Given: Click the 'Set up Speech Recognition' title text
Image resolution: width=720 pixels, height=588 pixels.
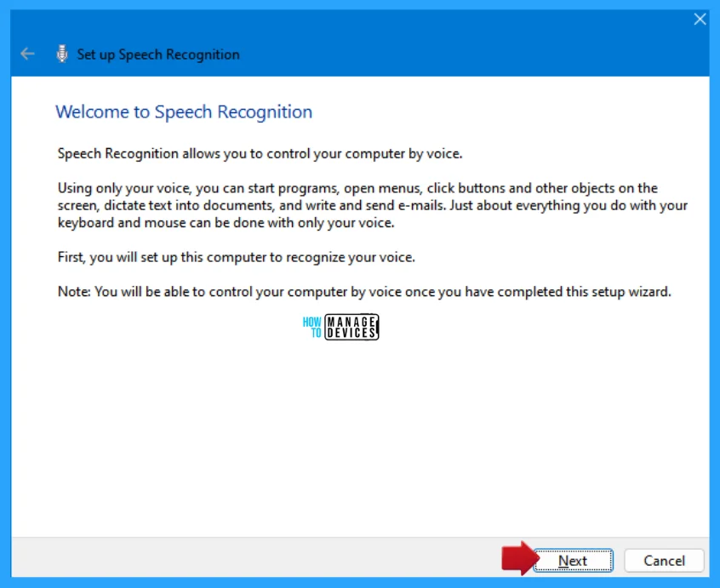Looking at the screenshot, I should 158,54.
